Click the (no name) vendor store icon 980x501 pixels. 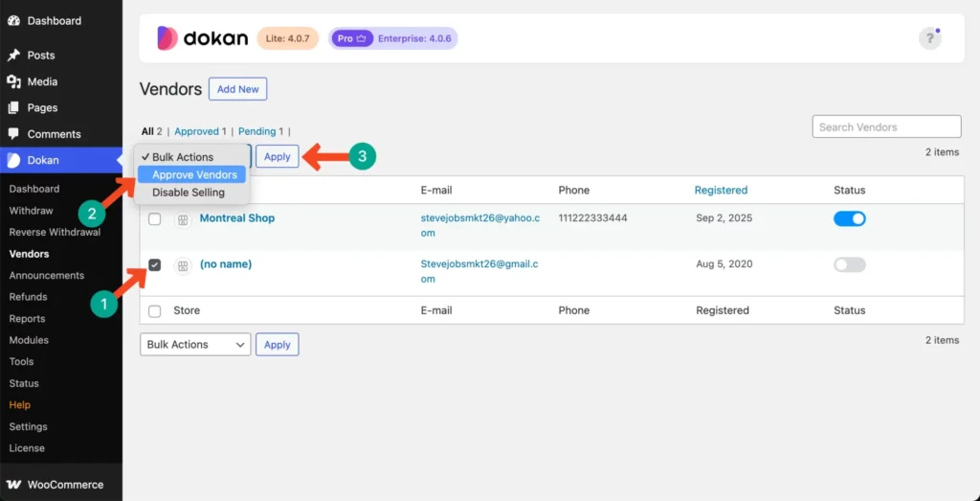[183, 265]
